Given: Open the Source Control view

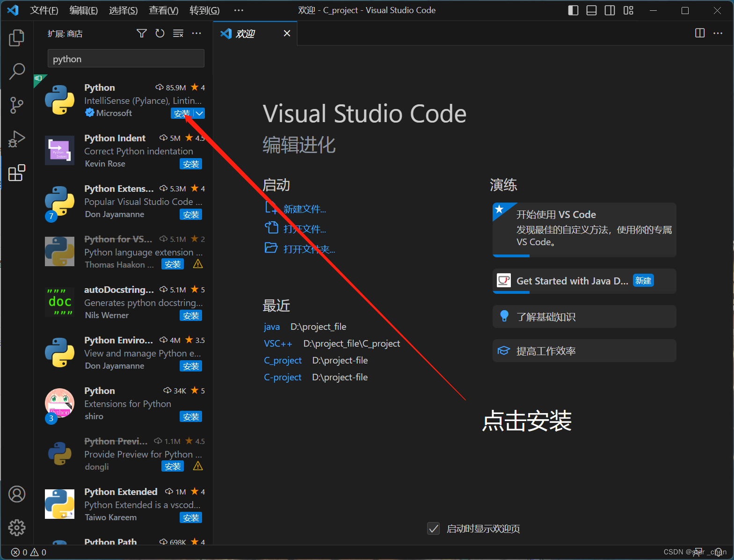Looking at the screenshot, I should pyautogui.click(x=17, y=105).
